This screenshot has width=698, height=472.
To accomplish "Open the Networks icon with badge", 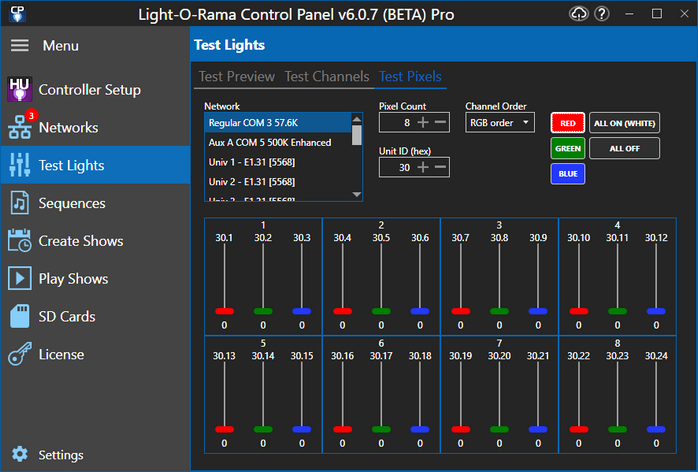I will coord(20,127).
